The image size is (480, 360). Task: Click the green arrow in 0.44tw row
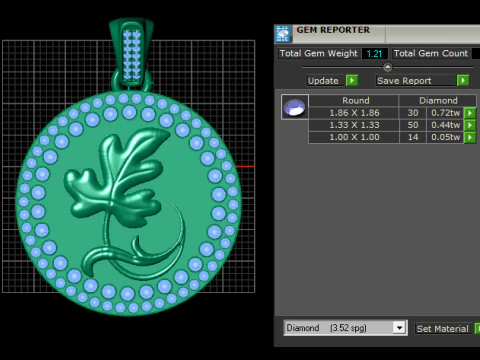[470, 125]
